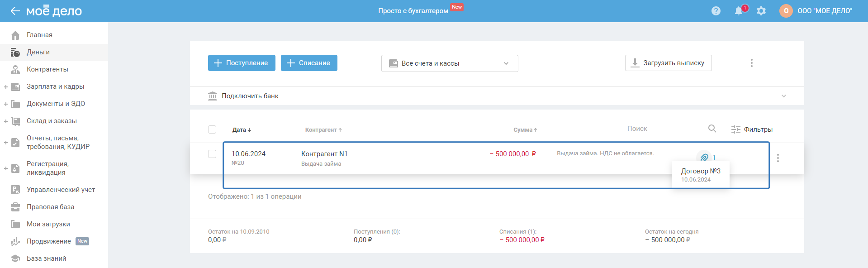Open three-dot menu for the 10.06.2024 operation

click(778, 158)
